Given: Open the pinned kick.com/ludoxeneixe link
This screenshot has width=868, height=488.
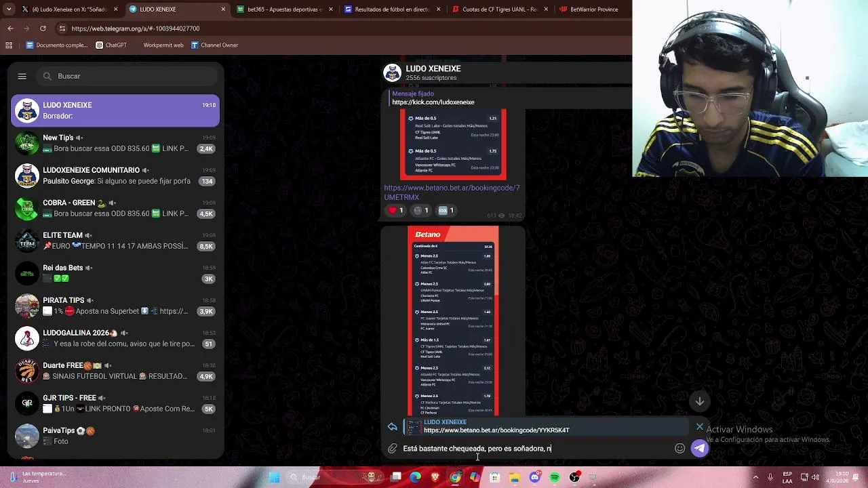Looking at the screenshot, I should tap(433, 102).
